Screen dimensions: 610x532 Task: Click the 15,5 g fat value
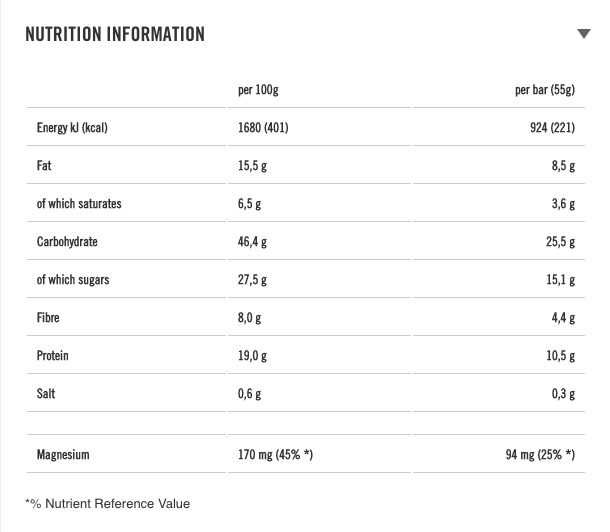tap(252, 166)
